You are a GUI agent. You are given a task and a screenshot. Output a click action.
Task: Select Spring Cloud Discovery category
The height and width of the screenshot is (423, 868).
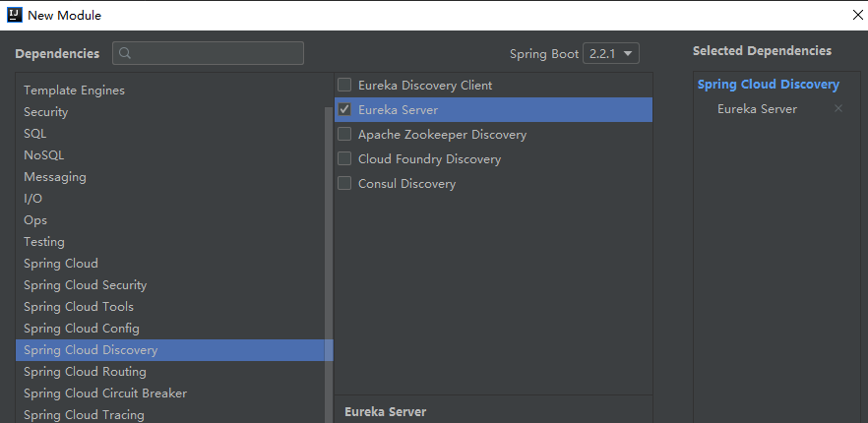pyautogui.click(x=174, y=350)
